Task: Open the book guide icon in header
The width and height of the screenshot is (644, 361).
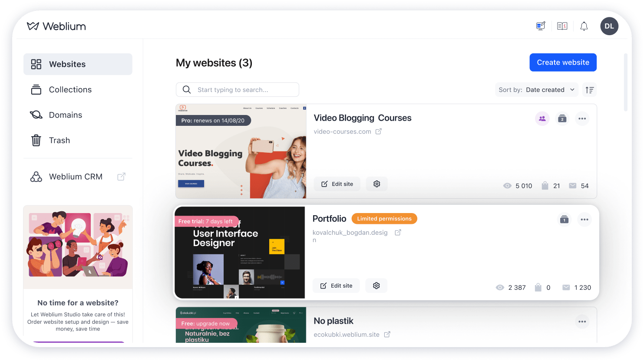Action: click(x=562, y=26)
